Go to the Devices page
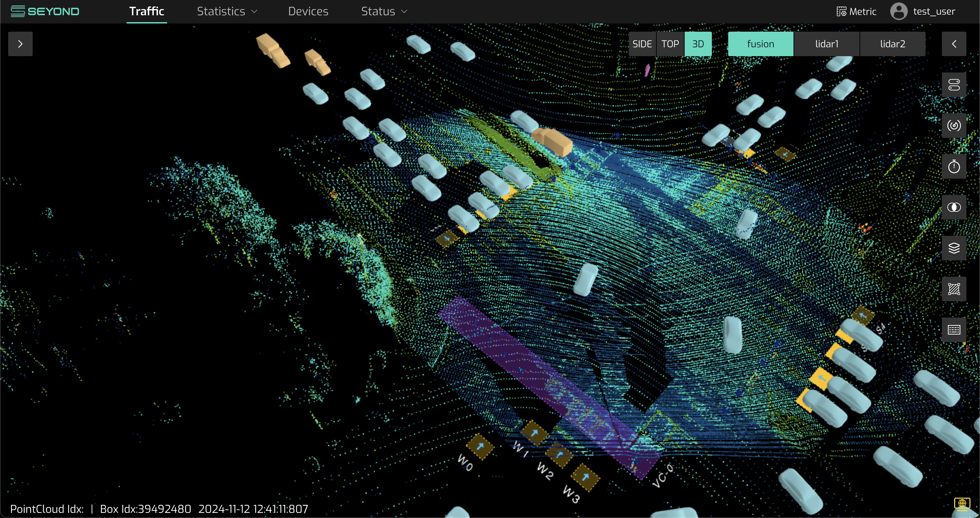Image resolution: width=980 pixels, height=518 pixels. pos(308,12)
